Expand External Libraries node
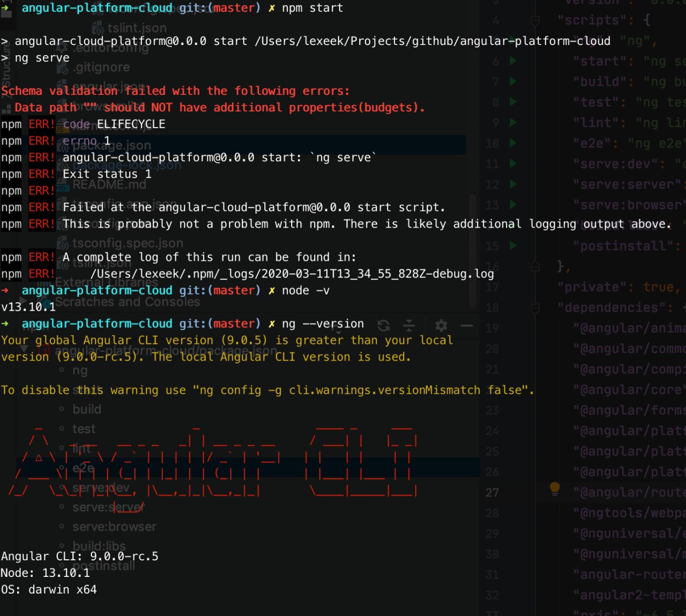Screen dimensions: 686x616 (x=107, y=282)
